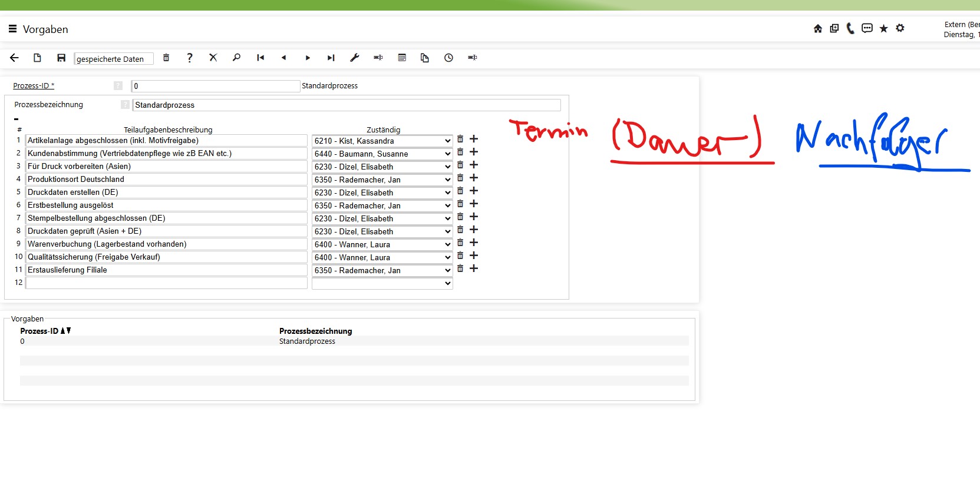Open the chat messages icon
The height and width of the screenshot is (491, 980).
867,28
